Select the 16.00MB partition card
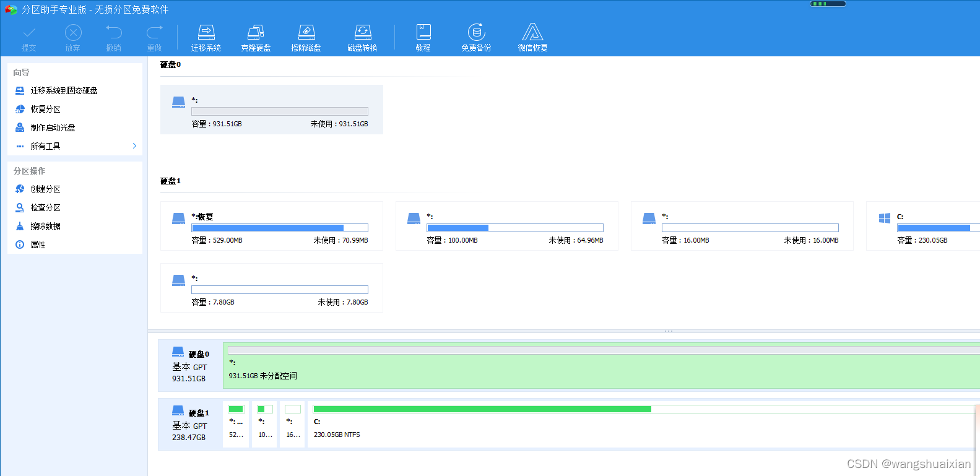Screen dimensions: 980x476 pyautogui.click(x=742, y=226)
